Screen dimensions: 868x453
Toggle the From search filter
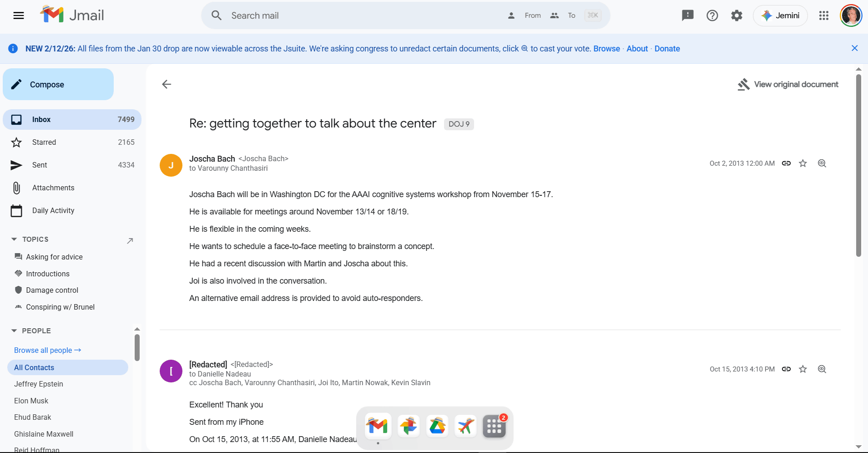tap(525, 15)
